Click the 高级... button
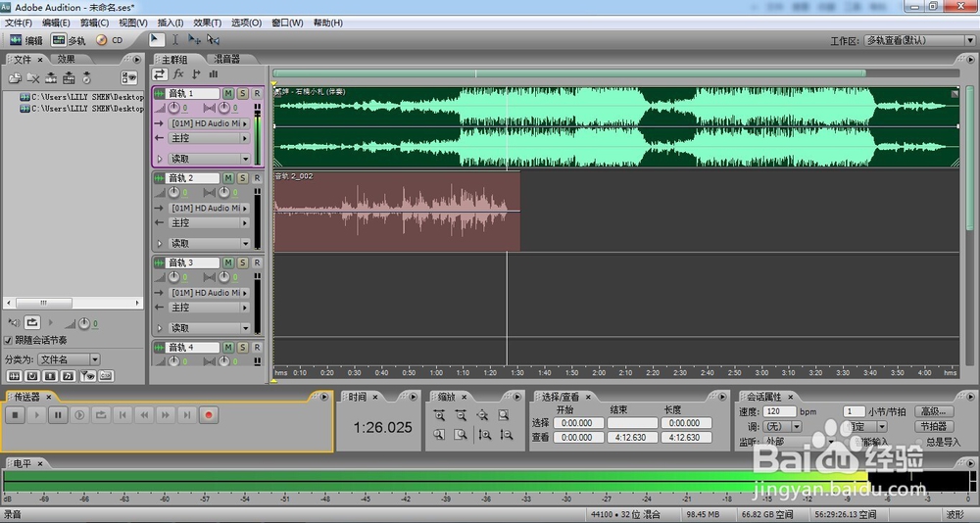The width and height of the screenshot is (980, 523). pos(934,411)
